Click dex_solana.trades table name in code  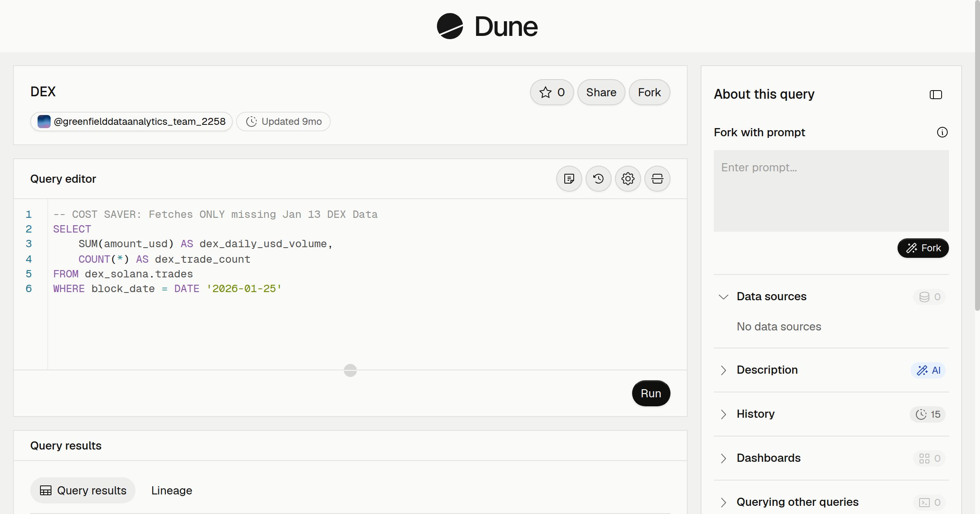[x=139, y=274]
